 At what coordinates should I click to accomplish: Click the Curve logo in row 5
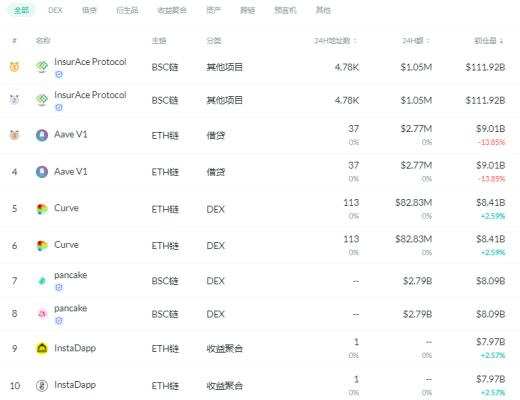(42, 209)
